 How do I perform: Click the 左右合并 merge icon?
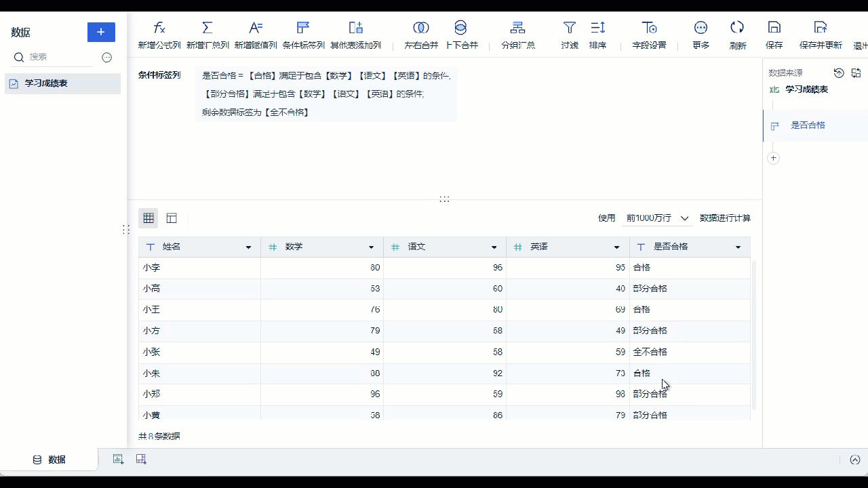[421, 28]
